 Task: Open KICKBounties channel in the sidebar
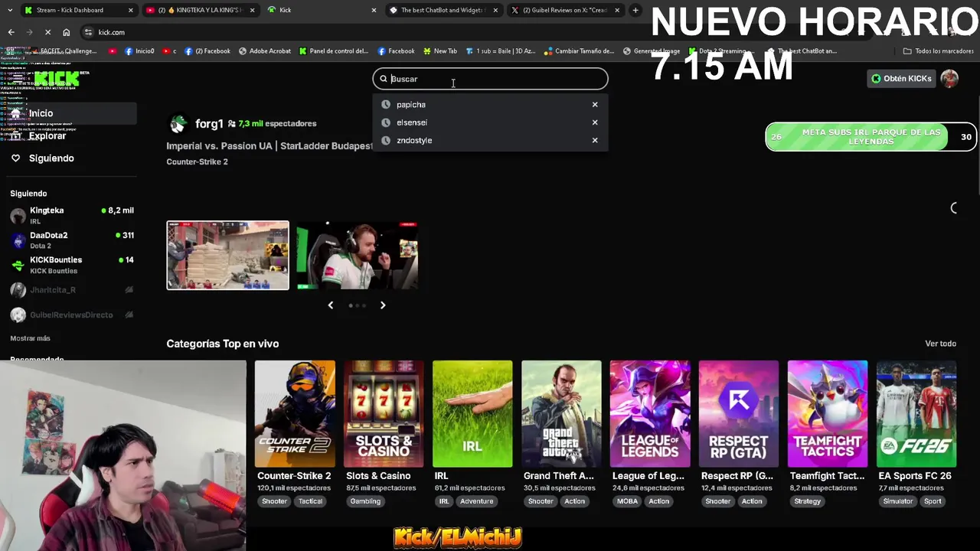point(71,265)
